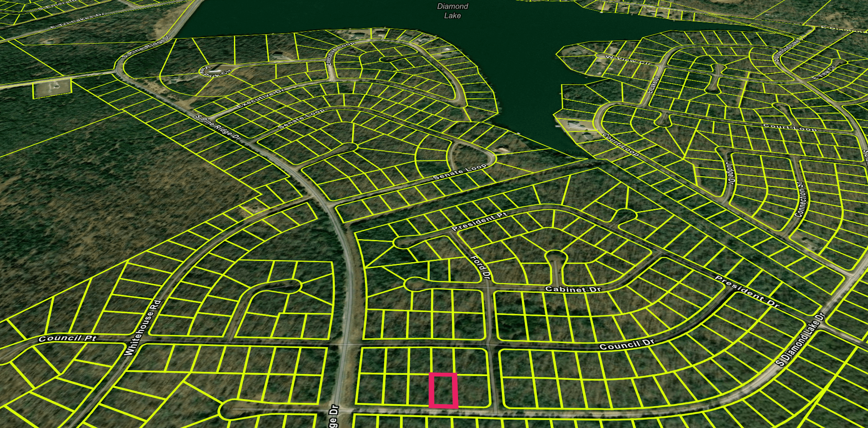This screenshot has height=428, width=868.
Task: Click the President Dr street label
Action: [747, 292]
